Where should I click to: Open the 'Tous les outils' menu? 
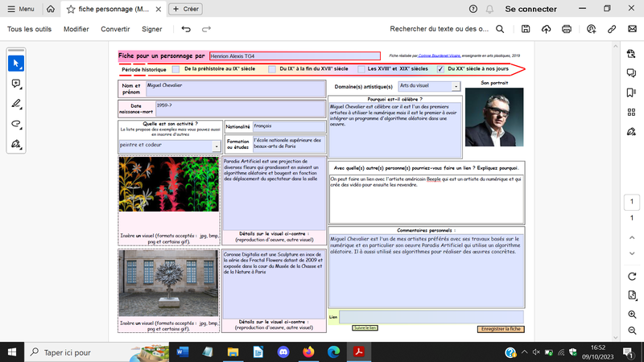(29, 29)
